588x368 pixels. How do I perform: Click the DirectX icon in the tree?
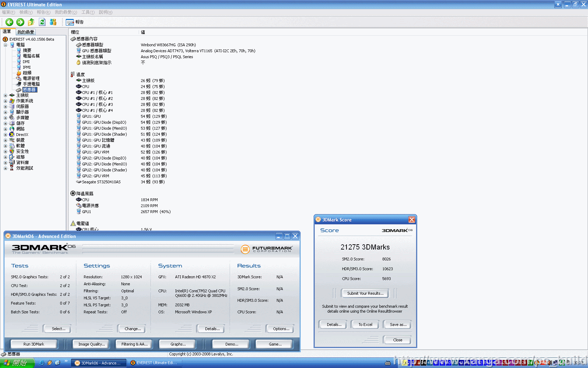12,135
